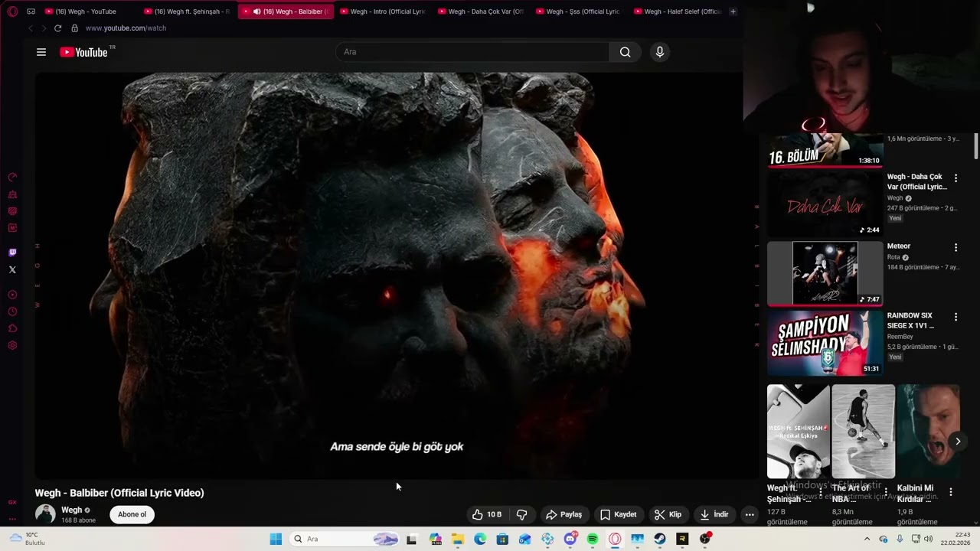Like the video with thumbs up
Image resolution: width=980 pixels, height=551 pixels.
(487, 514)
